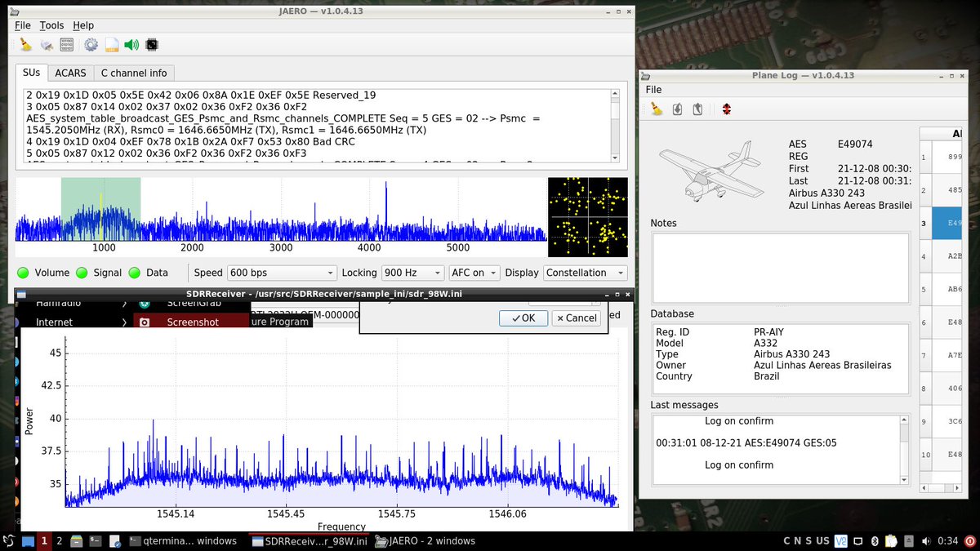Switch to JAERO 2 windows taskbar entry
This screenshot has width=980, height=551.
pos(425,540)
